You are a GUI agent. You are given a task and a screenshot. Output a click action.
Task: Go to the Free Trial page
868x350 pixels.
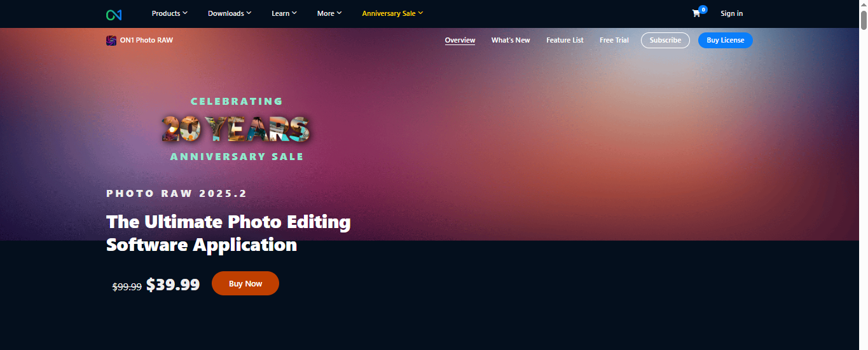coord(614,40)
